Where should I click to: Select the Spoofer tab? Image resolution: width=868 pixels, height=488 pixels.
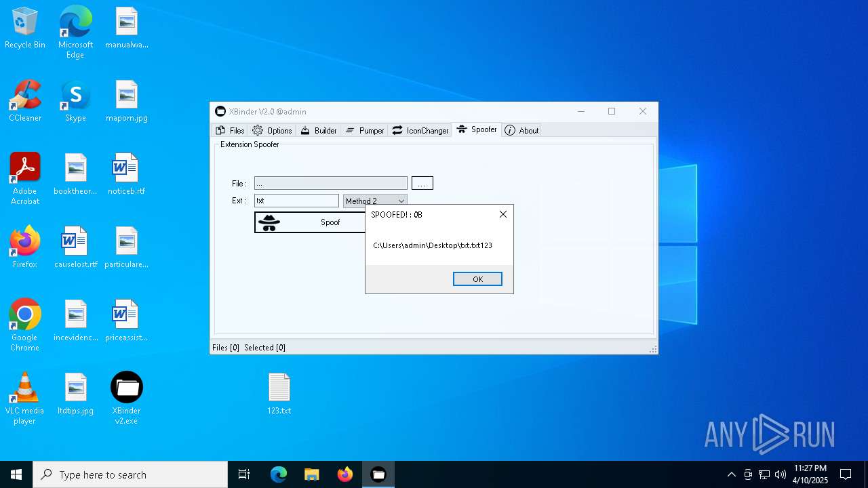coord(477,129)
